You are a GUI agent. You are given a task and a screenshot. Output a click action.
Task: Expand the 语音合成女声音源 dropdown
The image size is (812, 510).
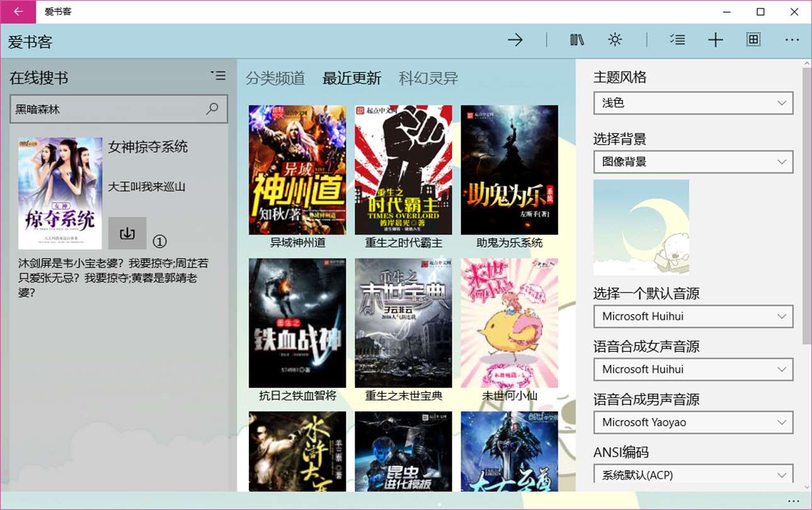[x=693, y=369]
